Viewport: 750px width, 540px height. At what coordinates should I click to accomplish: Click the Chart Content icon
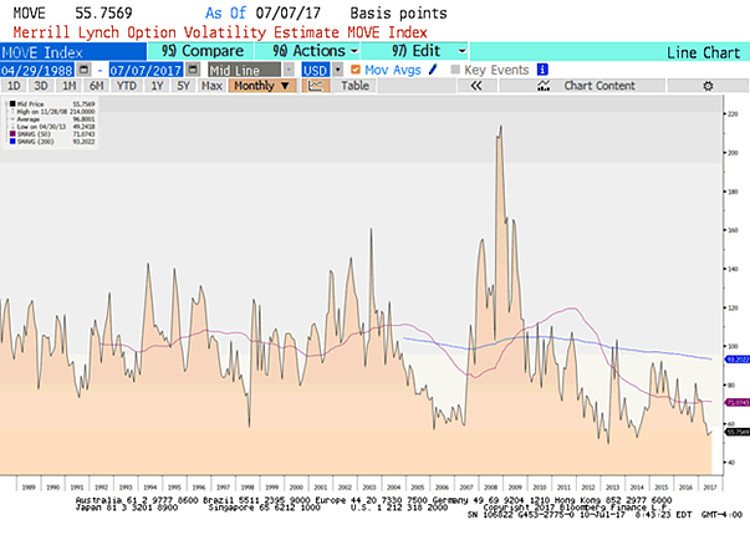coord(544,86)
